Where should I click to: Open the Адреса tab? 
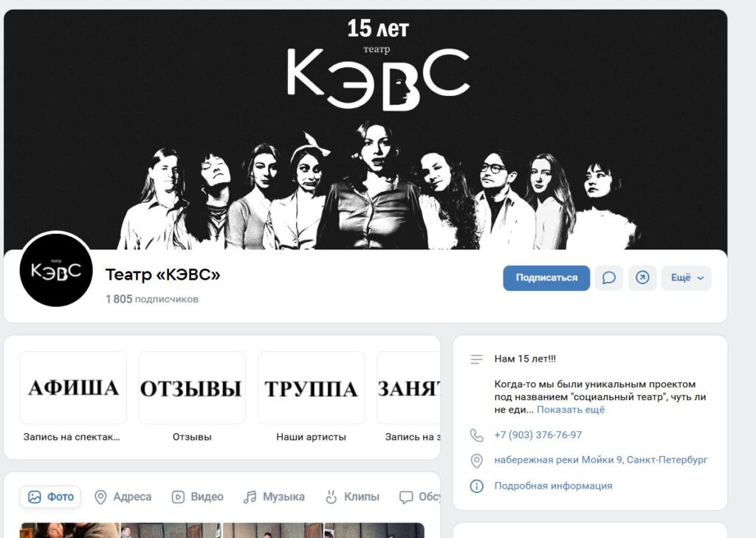pyautogui.click(x=123, y=497)
